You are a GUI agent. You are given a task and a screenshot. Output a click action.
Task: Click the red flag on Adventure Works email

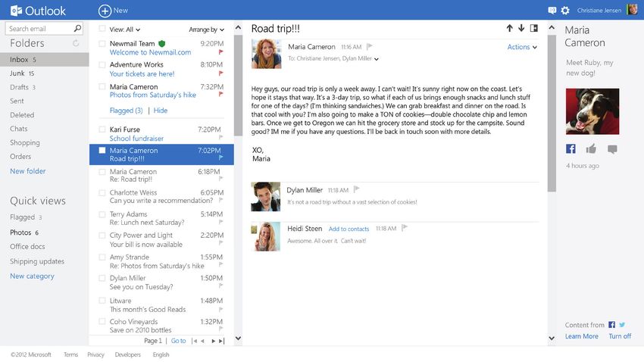(221, 73)
